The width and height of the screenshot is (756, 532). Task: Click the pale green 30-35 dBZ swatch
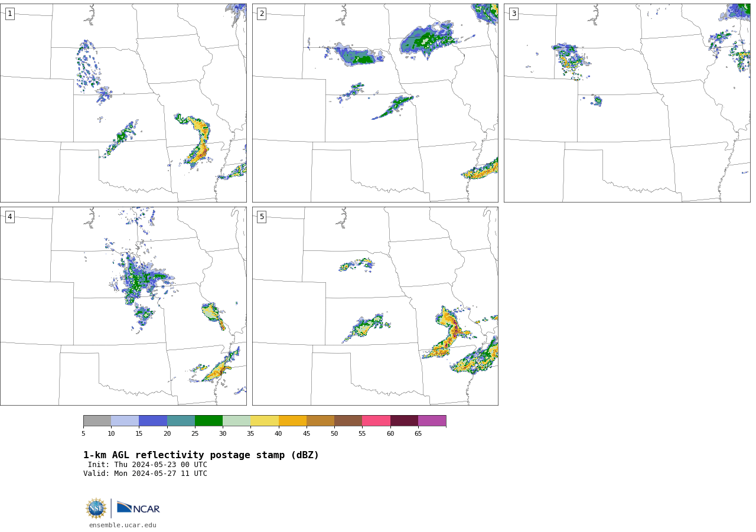pos(237,421)
